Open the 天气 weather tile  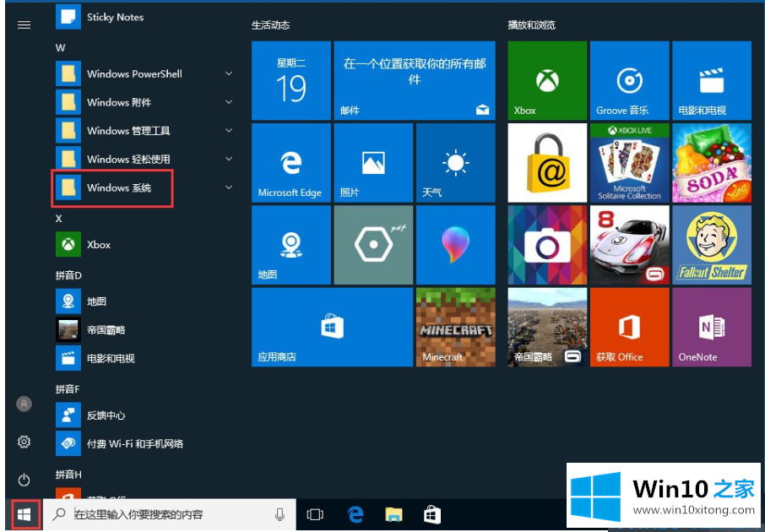click(x=456, y=162)
